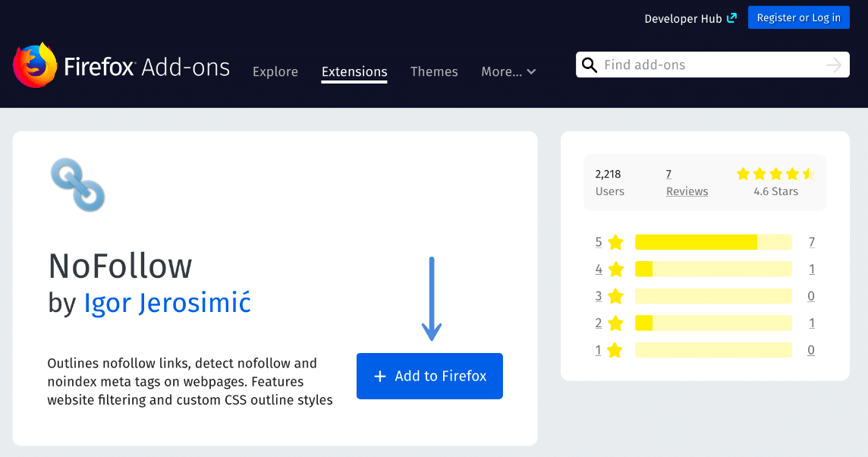868x457 pixels.
Task: Click the 4.6 star rating icons
Action: tap(775, 174)
